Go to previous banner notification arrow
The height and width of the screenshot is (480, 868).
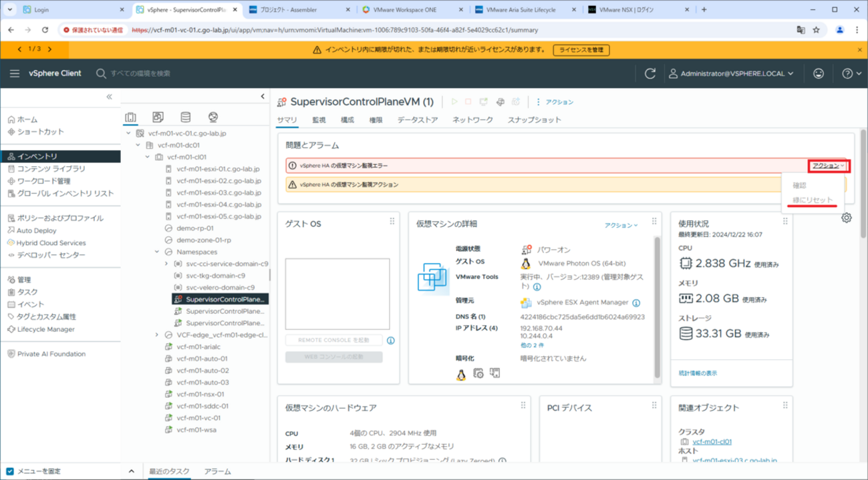[x=19, y=49]
